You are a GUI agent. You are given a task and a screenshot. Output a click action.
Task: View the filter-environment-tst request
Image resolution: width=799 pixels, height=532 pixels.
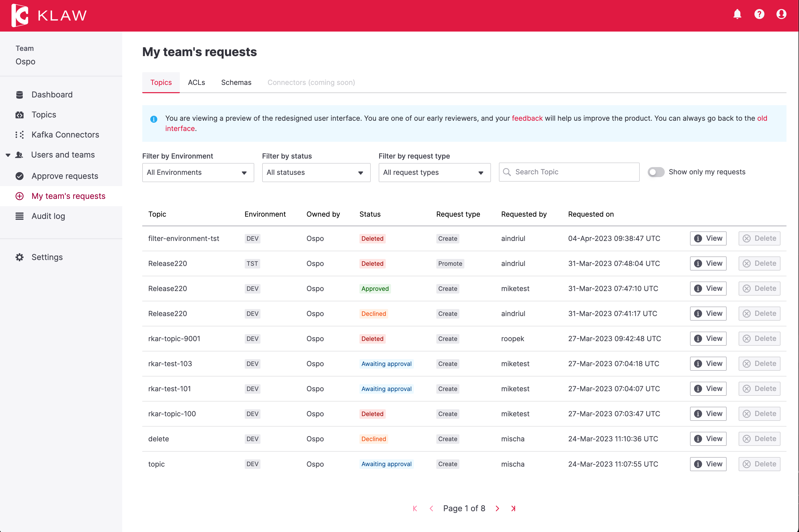tap(708, 238)
